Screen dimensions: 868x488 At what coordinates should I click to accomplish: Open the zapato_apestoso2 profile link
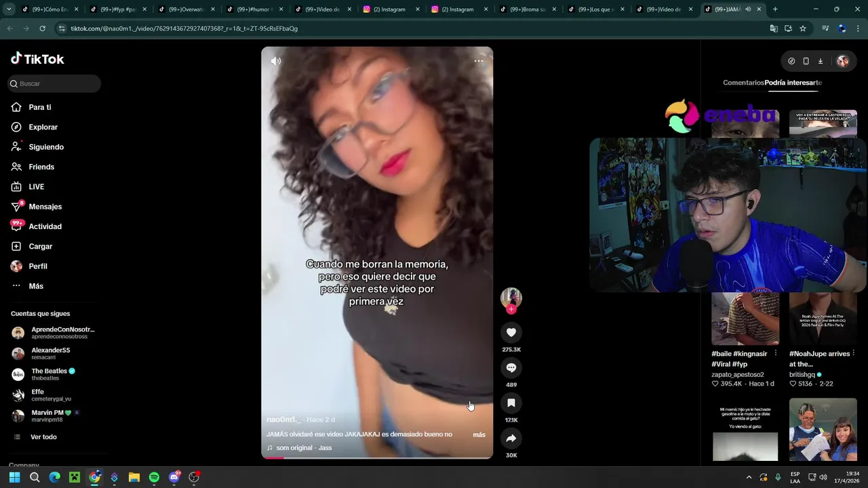(738, 374)
